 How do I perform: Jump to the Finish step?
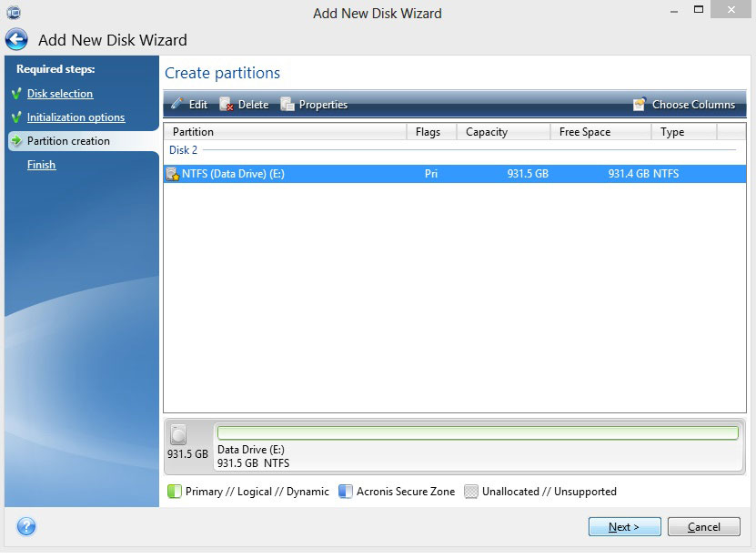tap(41, 165)
